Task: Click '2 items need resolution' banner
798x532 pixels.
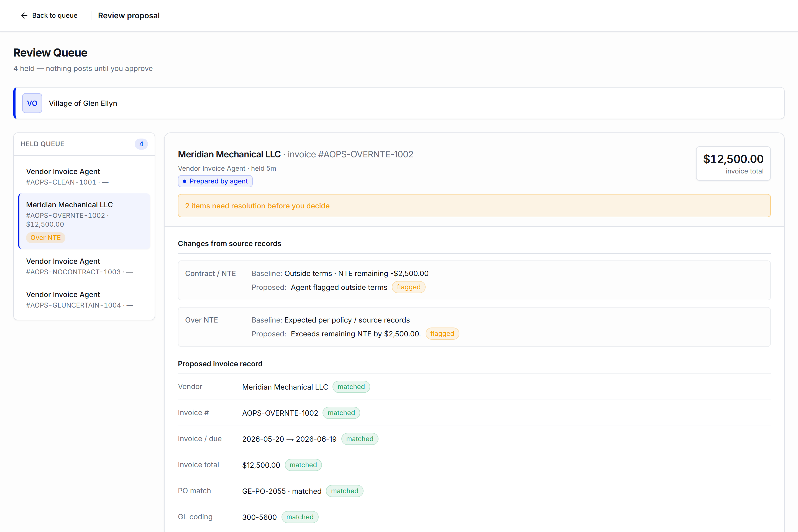Action: pos(474,206)
